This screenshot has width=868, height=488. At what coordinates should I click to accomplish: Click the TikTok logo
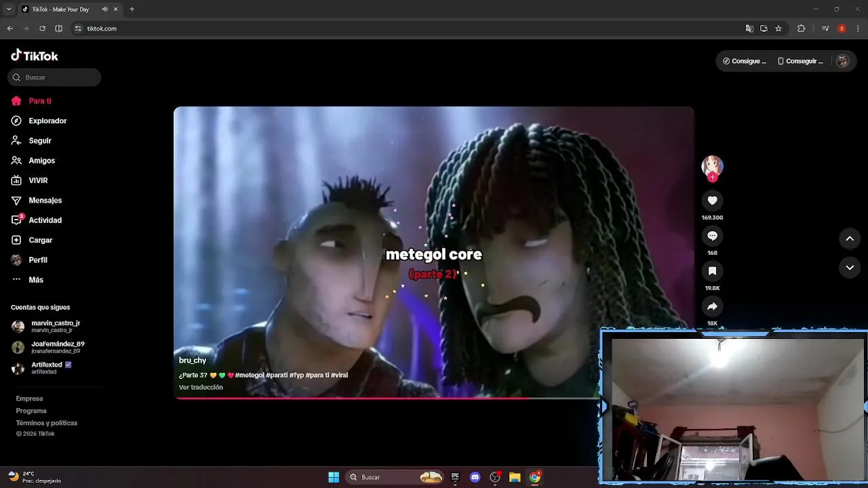coord(35,56)
